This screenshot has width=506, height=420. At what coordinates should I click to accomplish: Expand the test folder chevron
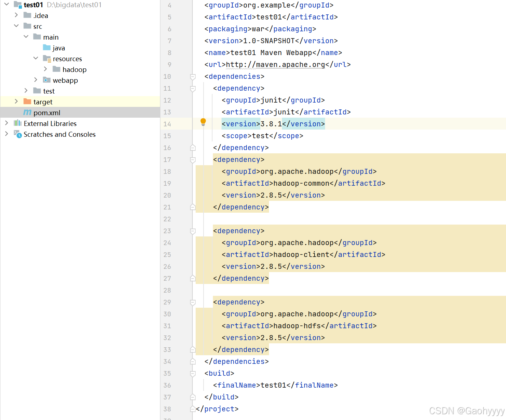point(26,91)
